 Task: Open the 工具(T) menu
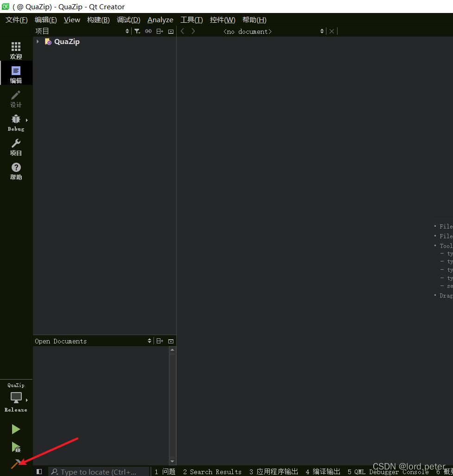tap(191, 20)
